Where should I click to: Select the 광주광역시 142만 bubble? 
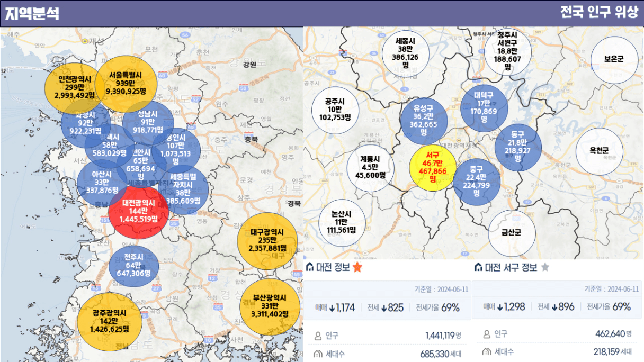coord(110,321)
